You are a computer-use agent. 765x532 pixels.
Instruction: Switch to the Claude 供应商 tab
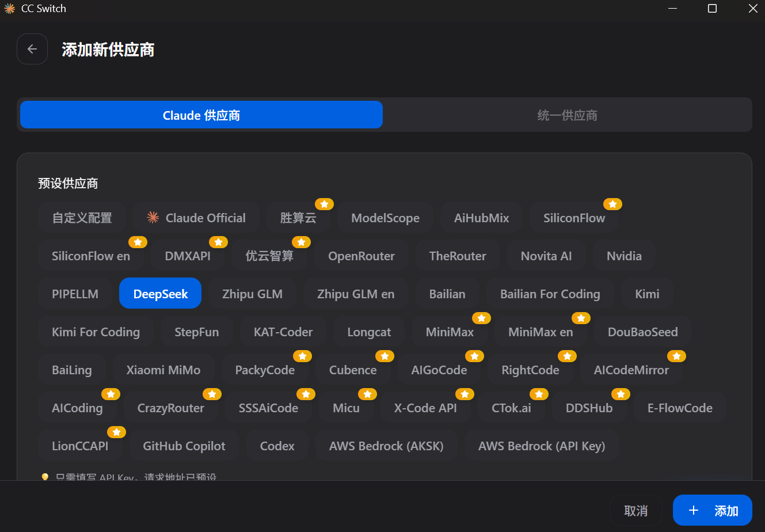[201, 115]
